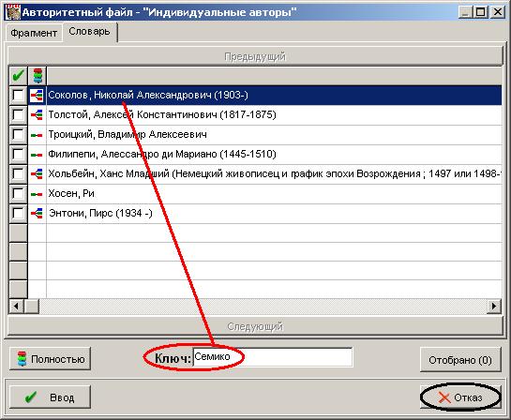Image resolution: width=511 pixels, height=420 pixels.
Task: Click the Полностью button
Action: point(51,359)
